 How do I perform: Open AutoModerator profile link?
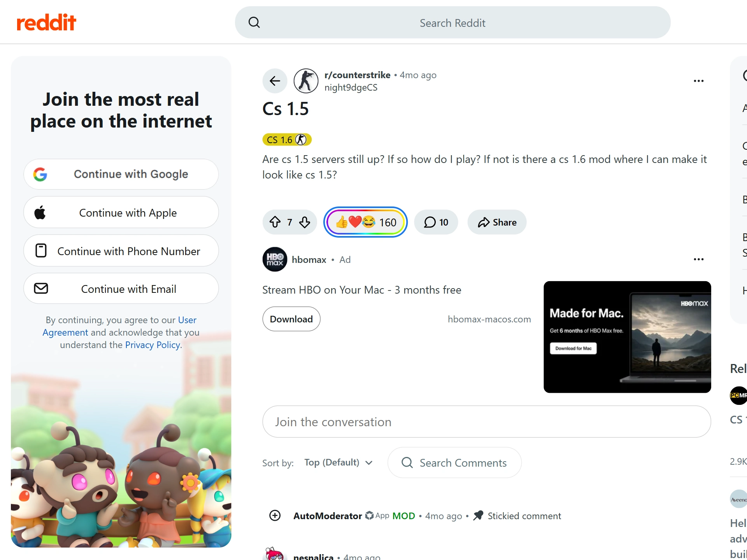[x=328, y=516]
